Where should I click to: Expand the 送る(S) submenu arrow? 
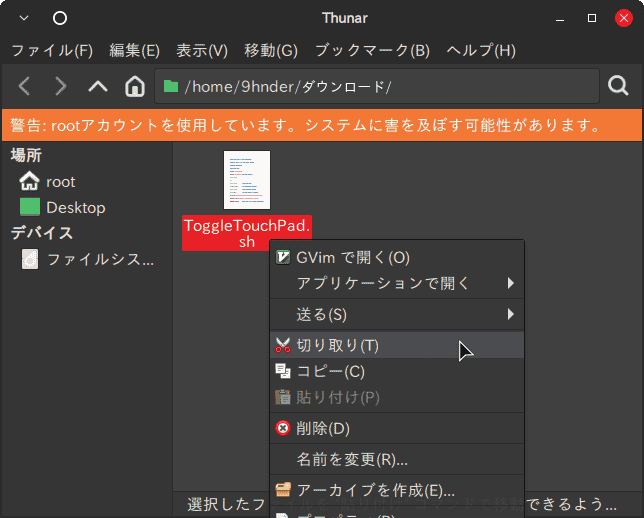click(511, 314)
